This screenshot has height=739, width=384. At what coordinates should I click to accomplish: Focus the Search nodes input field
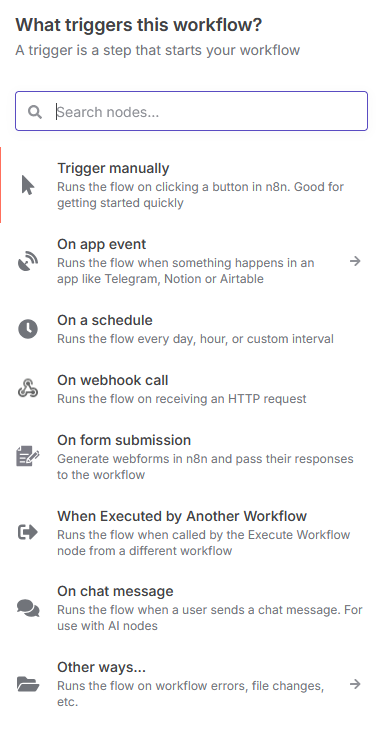coord(191,111)
